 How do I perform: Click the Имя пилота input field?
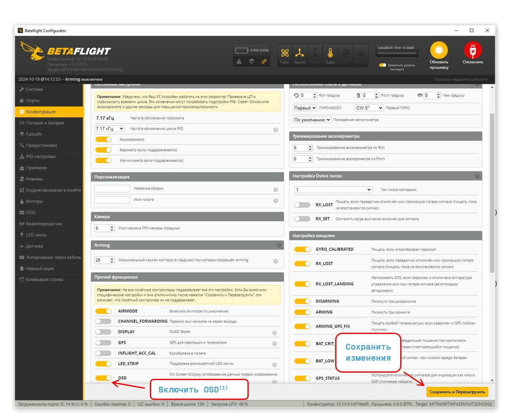coord(112,200)
